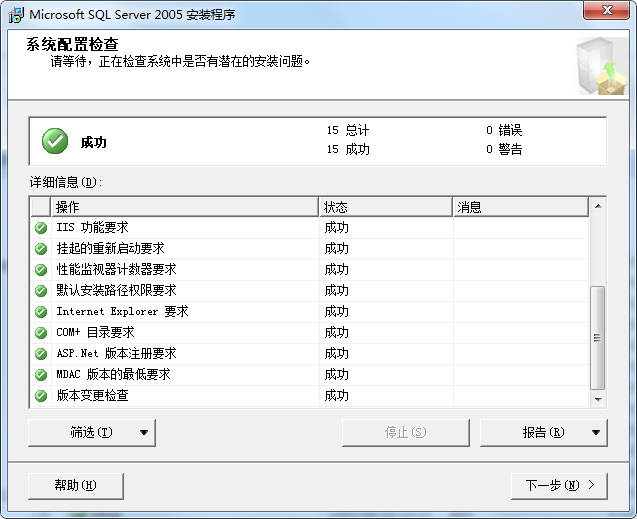Sort by the 消息 column header

[x=521, y=207]
